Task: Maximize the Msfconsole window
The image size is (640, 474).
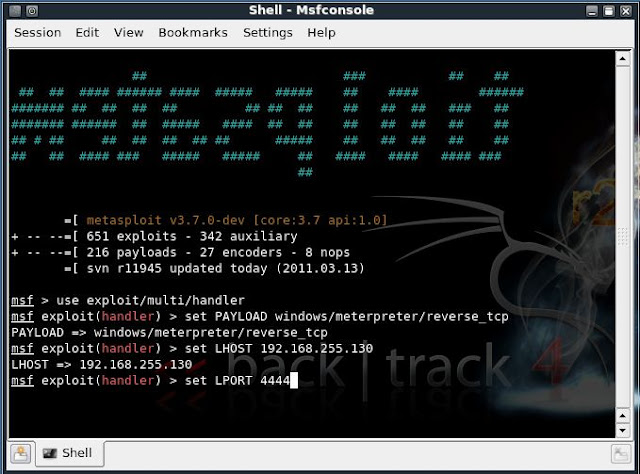Action: [x=609, y=11]
